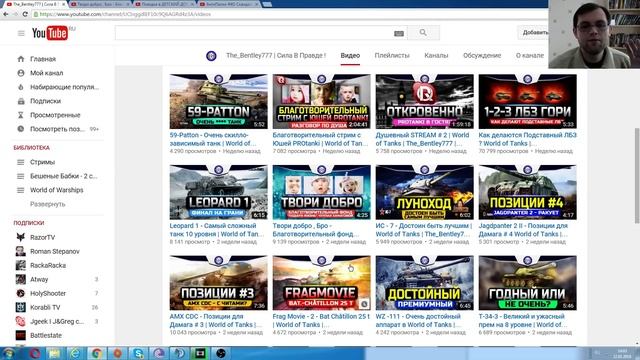Open the ГОДНЫЙ ИЛИ НЕ ОЧЕНЬ thumbnail
This screenshot has height=360, width=640.
pos(527,283)
